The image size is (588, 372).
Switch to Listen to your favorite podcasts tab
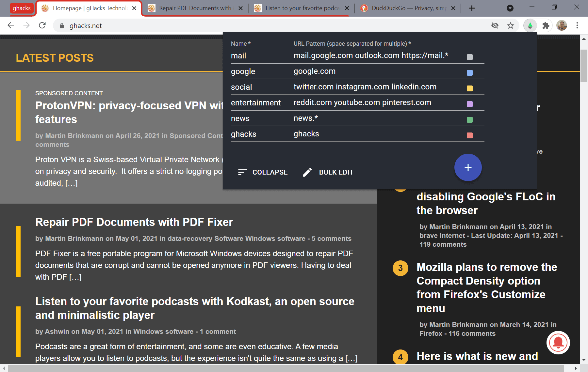(301, 8)
